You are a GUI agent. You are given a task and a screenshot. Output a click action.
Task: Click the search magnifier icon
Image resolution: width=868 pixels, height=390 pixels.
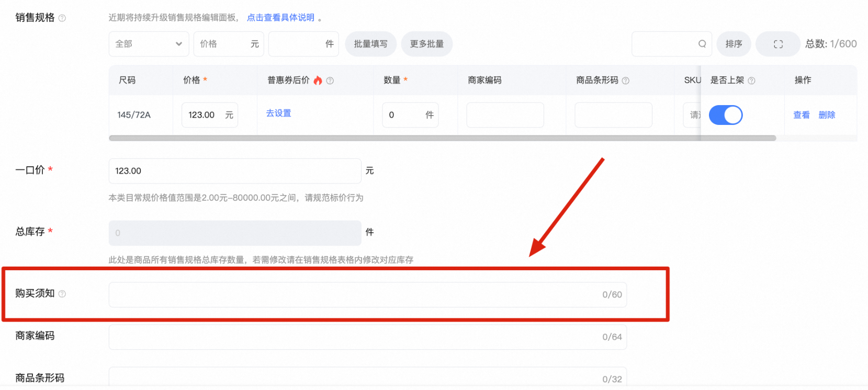pos(702,44)
